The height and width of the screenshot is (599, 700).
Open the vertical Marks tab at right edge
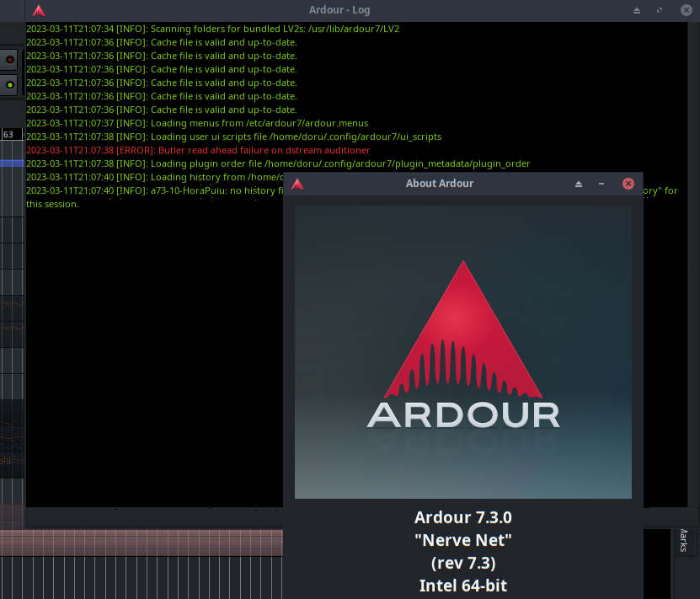[683, 540]
